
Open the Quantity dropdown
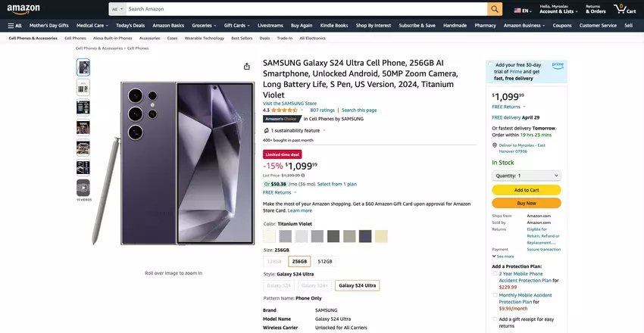point(526,176)
